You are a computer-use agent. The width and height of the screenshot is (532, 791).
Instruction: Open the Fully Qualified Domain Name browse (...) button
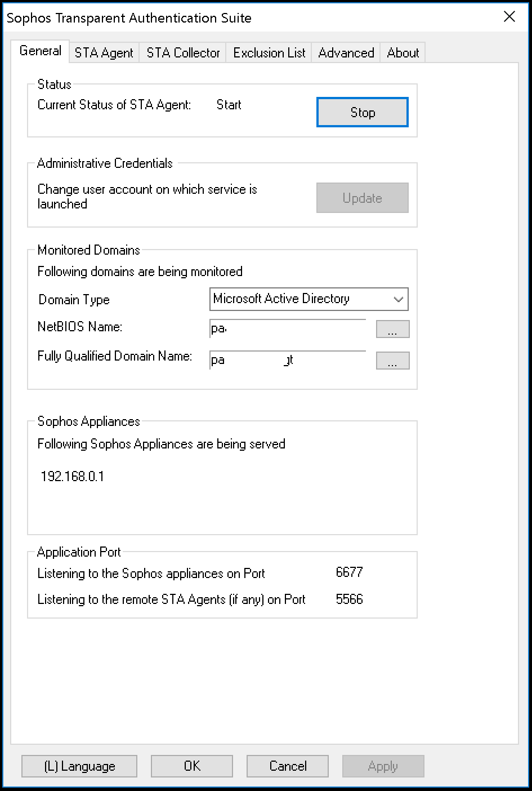[x=392, y=361]
